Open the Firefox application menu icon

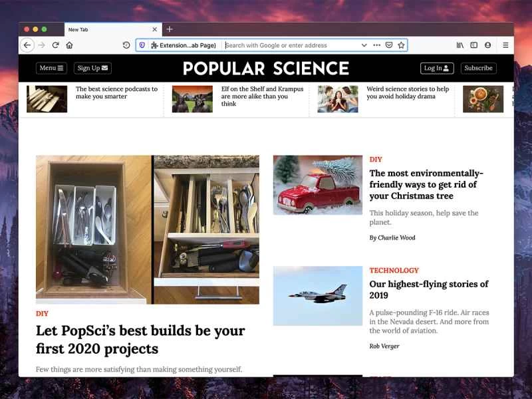pyautogui.click(x=505, y=45)
